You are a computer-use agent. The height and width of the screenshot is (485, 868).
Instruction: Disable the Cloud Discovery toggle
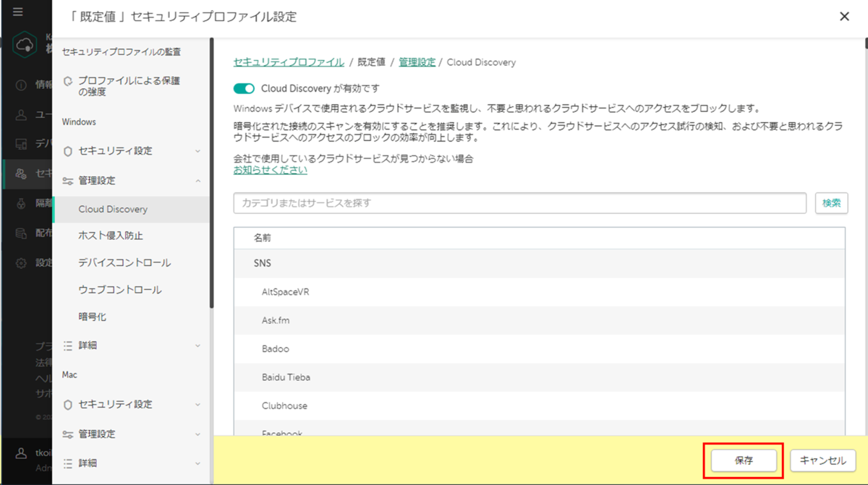click(244, 87)
